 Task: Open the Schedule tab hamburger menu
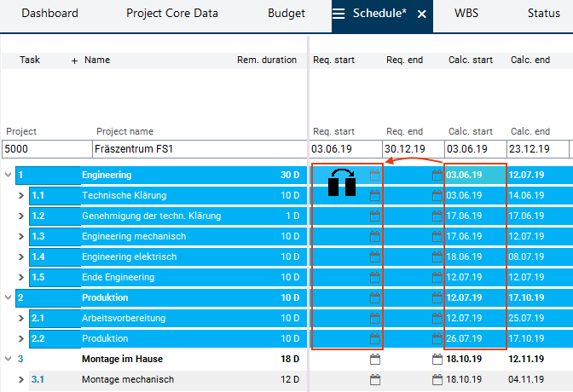tap(339, 14)
